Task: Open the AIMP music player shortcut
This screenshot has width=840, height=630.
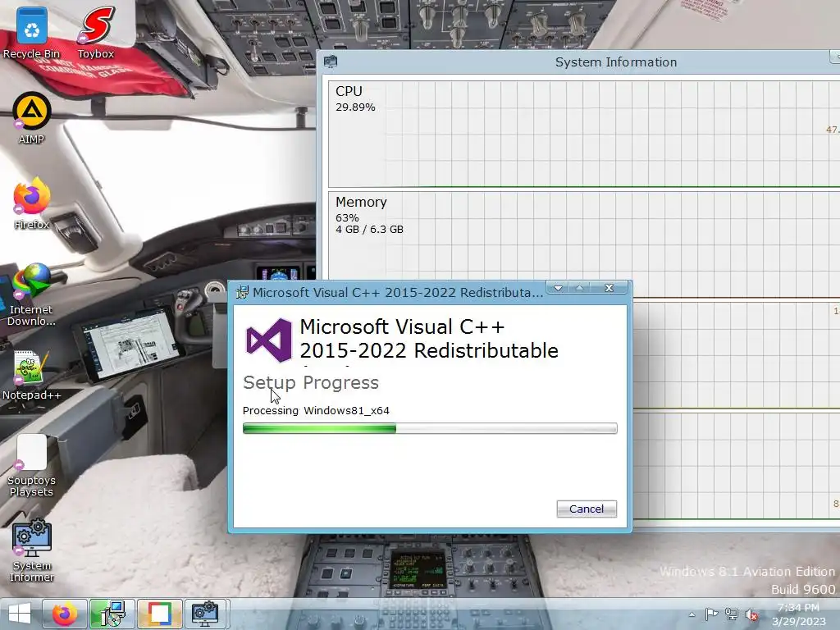Action: pos(31,118)
